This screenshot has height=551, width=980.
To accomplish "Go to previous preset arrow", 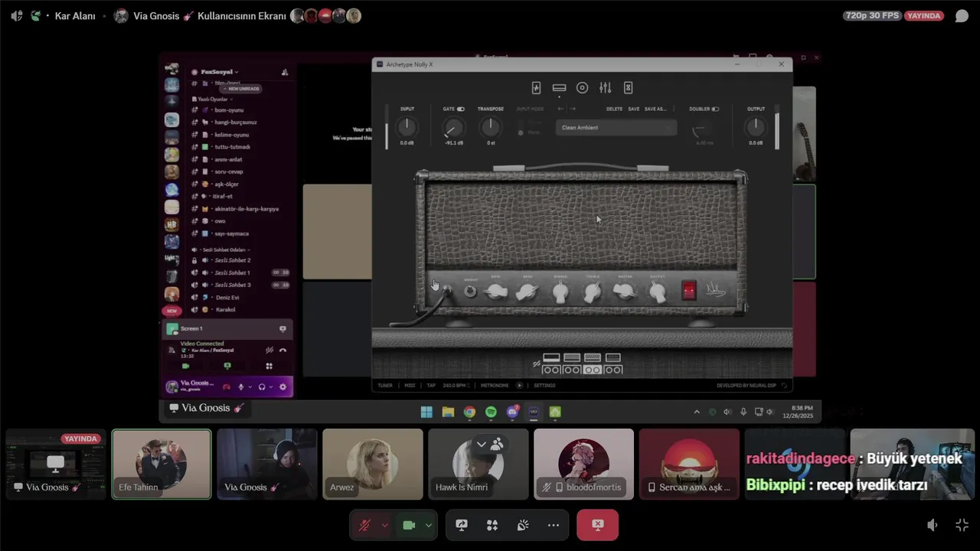I will (560, 109).
